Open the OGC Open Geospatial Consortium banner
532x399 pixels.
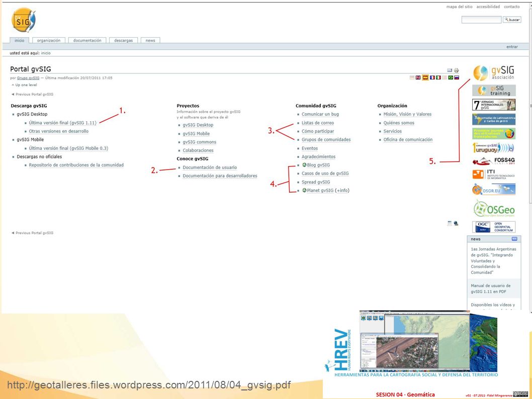tap(494, 226)
